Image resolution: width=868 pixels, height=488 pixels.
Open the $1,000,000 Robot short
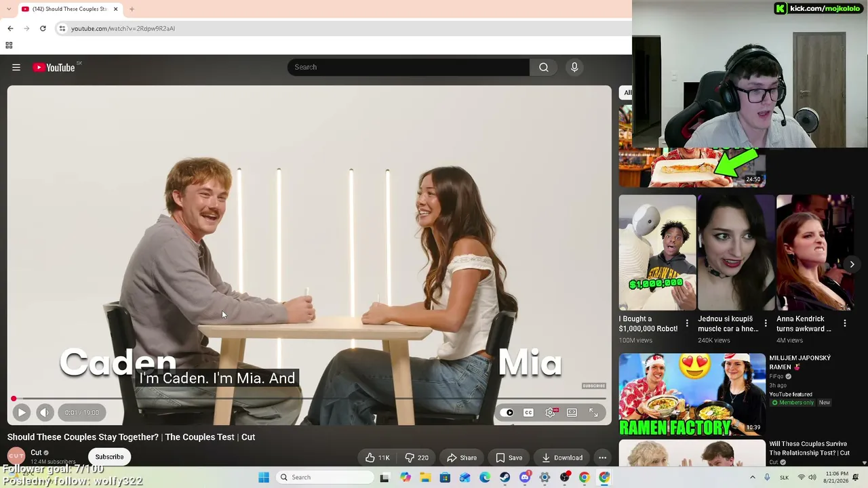coord(657,252)
